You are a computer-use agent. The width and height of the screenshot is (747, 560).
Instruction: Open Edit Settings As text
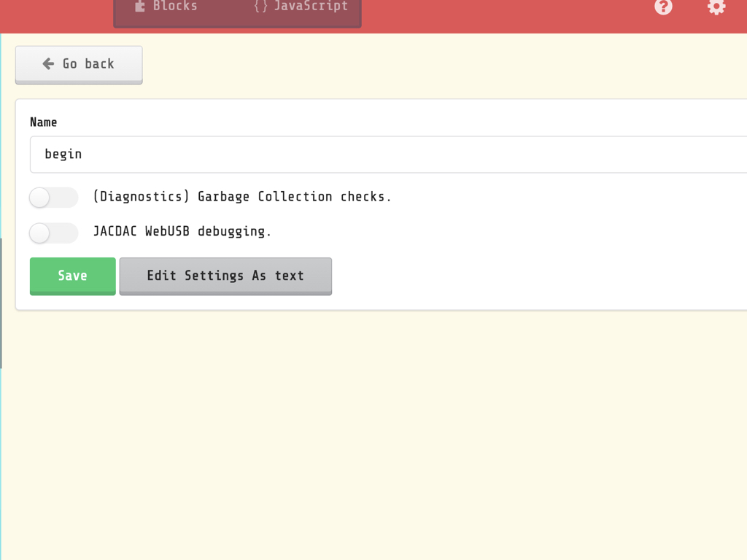[x=225, y=276]
